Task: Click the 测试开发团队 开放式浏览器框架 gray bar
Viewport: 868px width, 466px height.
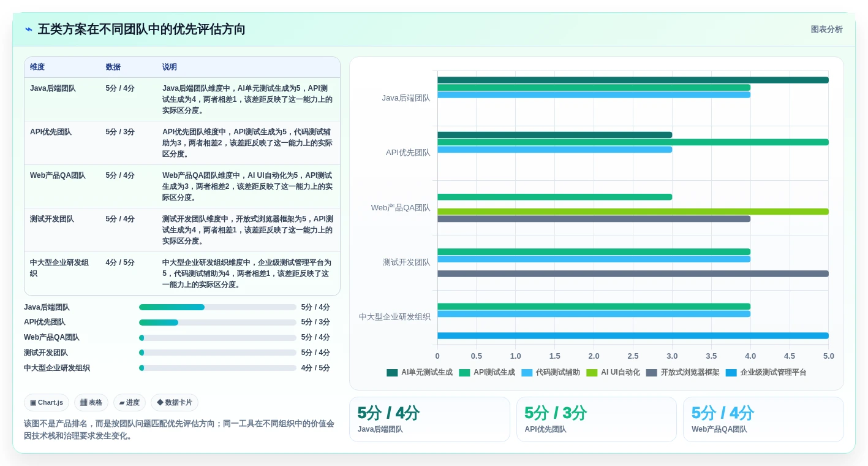Action: point(633,273)
